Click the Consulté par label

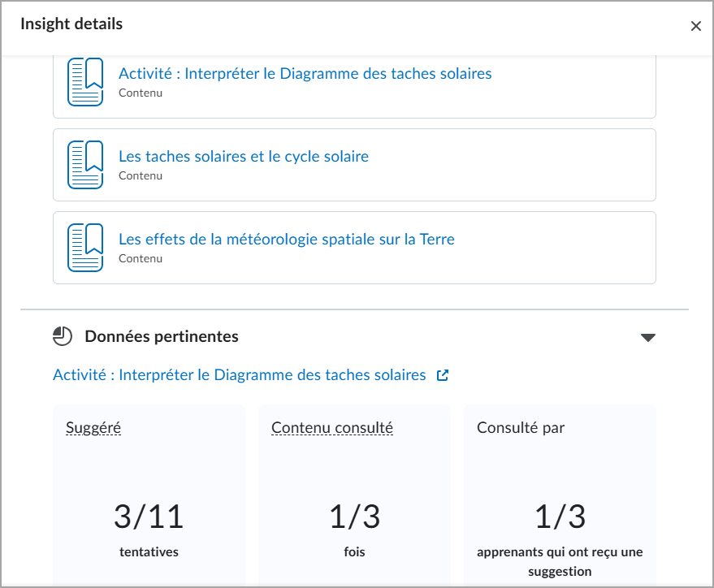[521, 427]
